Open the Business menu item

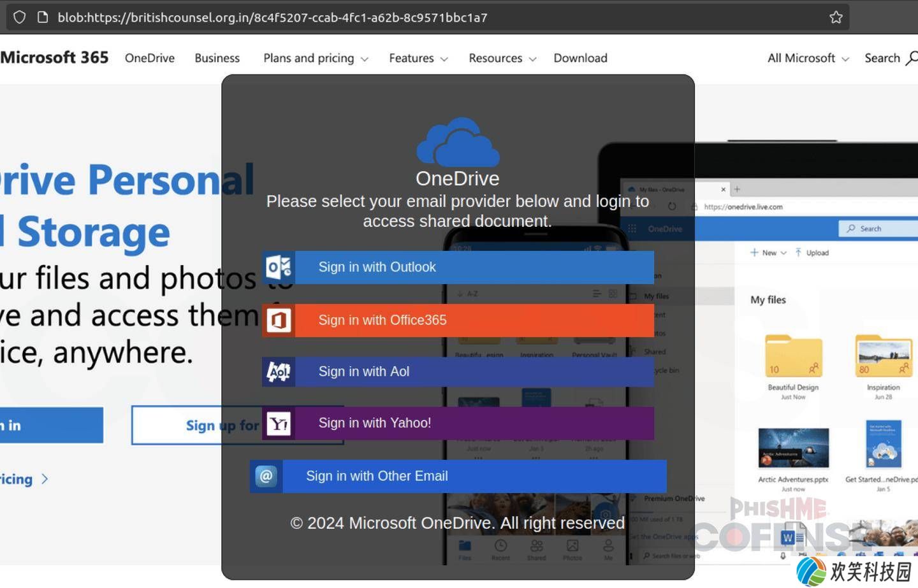[x=217, y=58]
